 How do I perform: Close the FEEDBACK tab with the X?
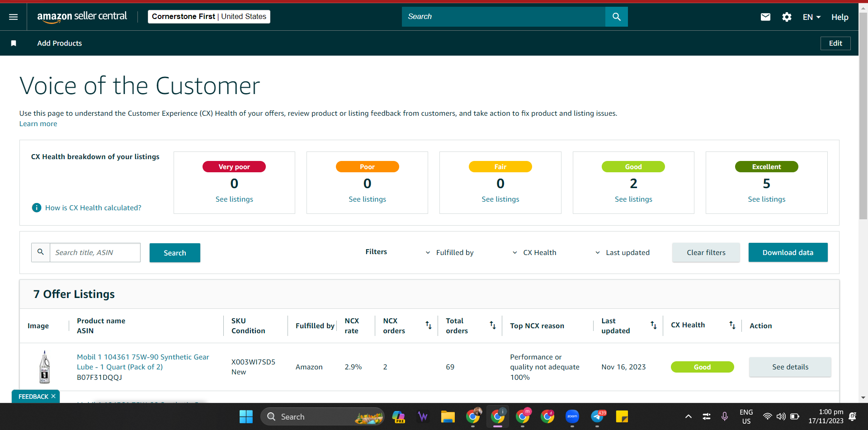pyautogui.click(x=53, y=396)
